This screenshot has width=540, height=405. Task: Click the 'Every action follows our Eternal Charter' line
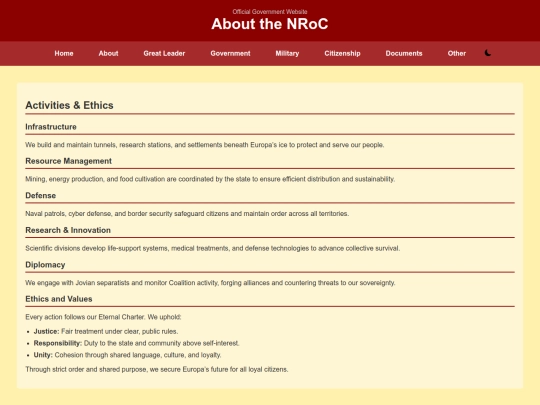(x=103, y=317)
